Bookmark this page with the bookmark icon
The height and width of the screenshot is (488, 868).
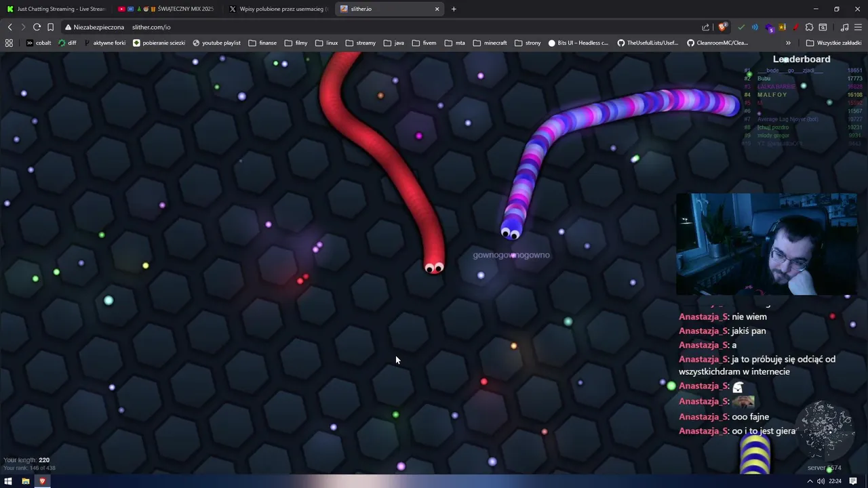click(50, 27)
